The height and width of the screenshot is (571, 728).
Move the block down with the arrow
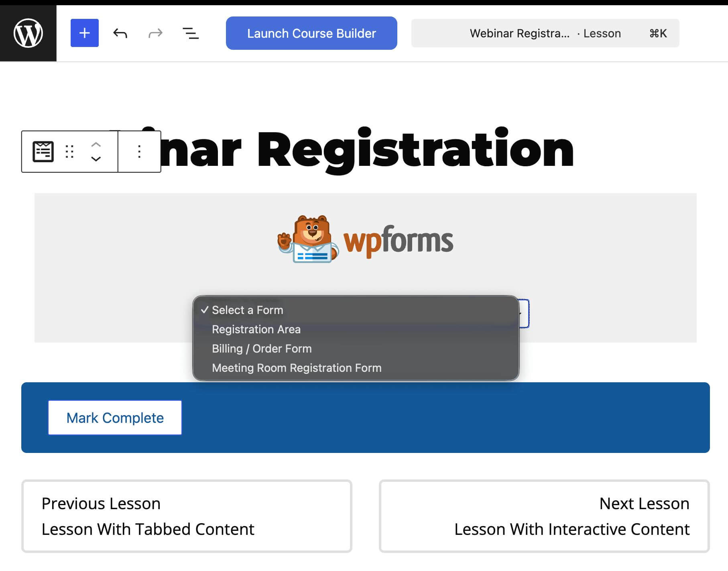pyautogui.click(x=96, y=159)
